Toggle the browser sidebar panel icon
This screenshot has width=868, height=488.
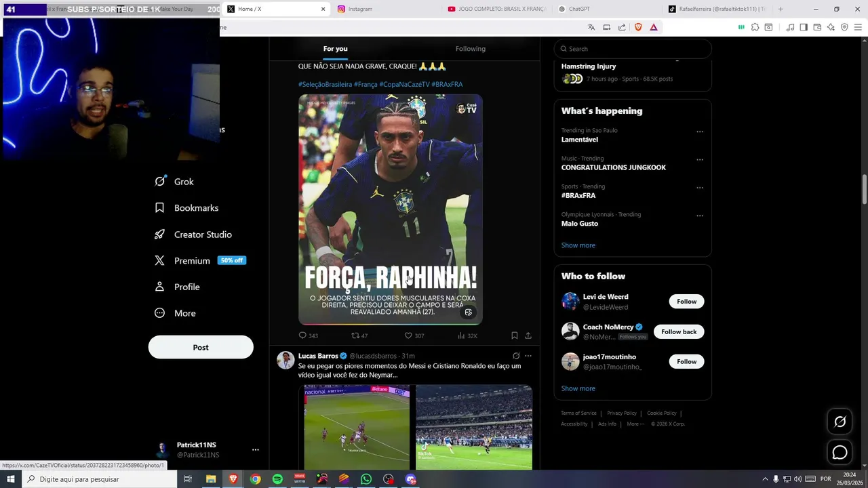pyautogui.click(x=804, y=27)
